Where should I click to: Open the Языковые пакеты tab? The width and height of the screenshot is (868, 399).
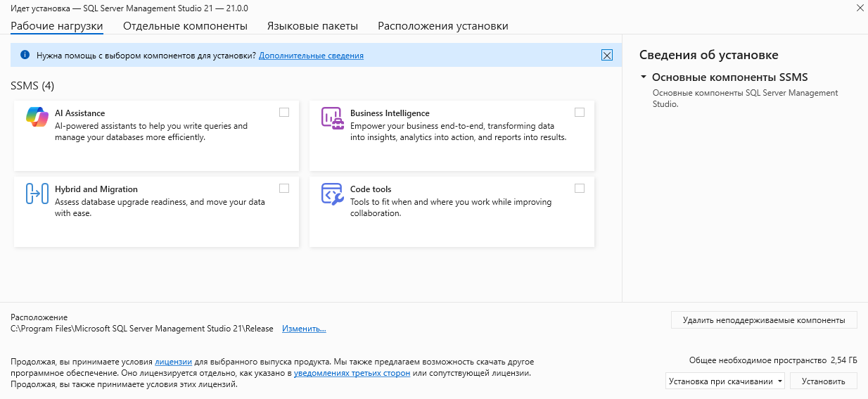[x=312, y=26]
